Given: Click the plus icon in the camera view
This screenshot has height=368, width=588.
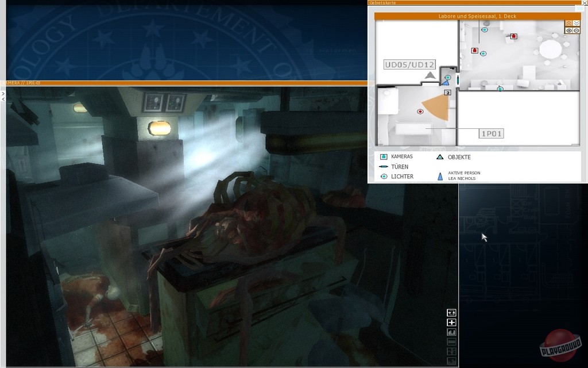Looking at the screenshot, I should tap(451, 323).
